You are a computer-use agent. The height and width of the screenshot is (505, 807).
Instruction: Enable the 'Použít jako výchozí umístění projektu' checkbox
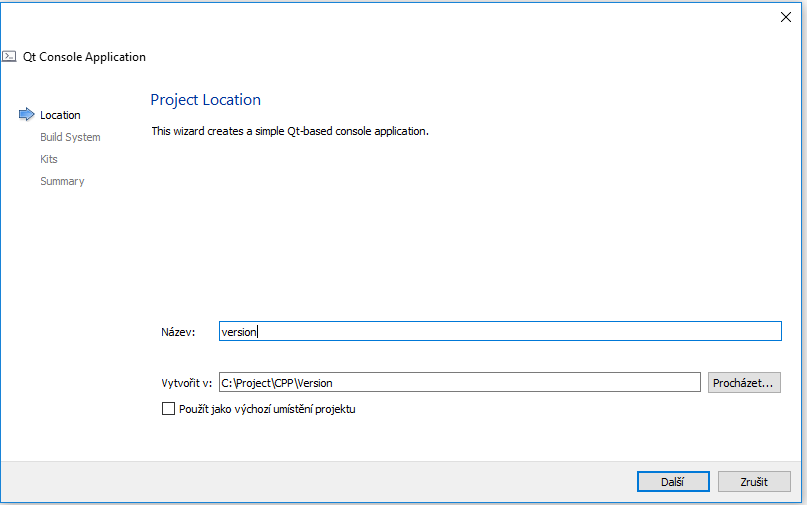168,409
